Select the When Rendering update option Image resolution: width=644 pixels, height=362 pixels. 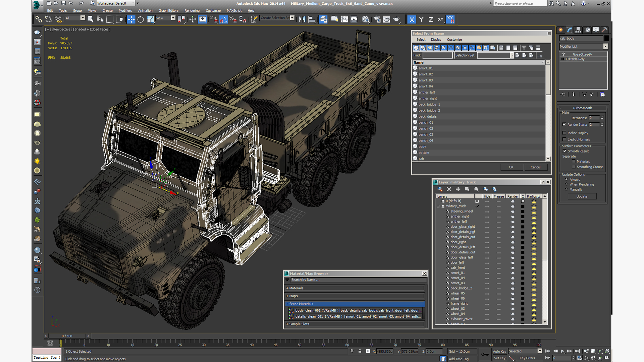567,184
